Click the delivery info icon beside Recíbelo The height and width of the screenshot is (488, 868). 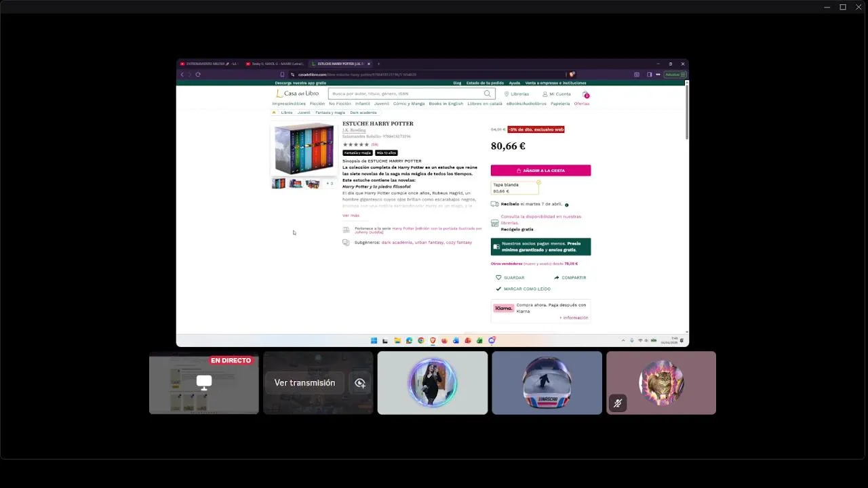[x=566, y=205]
